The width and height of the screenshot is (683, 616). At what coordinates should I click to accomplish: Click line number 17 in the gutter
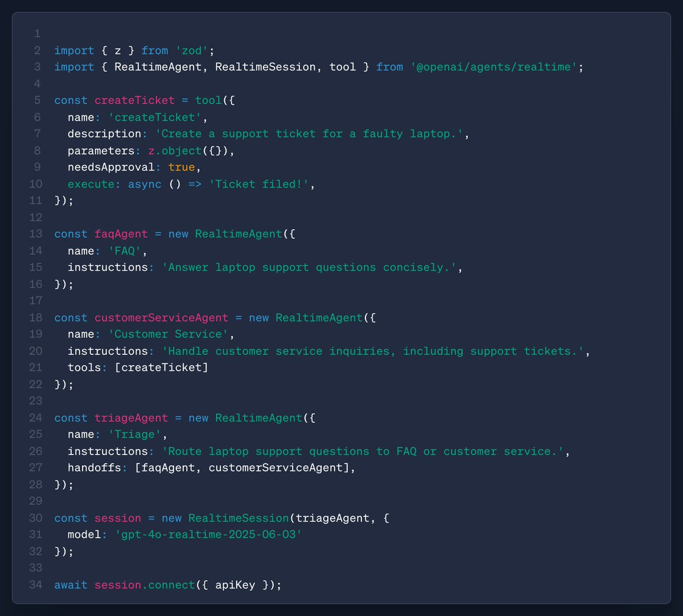(36, 301)
